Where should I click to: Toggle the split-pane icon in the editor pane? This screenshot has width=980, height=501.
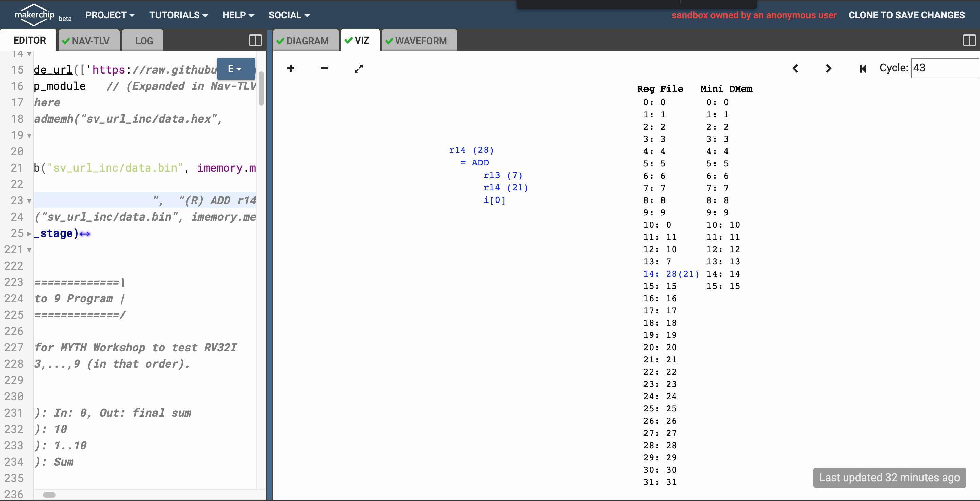point(255,40)
